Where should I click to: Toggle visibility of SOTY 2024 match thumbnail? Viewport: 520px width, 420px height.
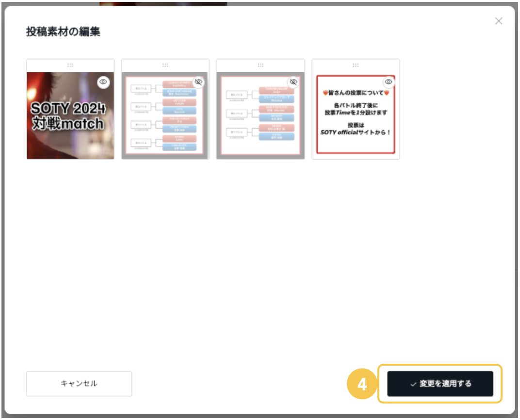pos(103,82)
